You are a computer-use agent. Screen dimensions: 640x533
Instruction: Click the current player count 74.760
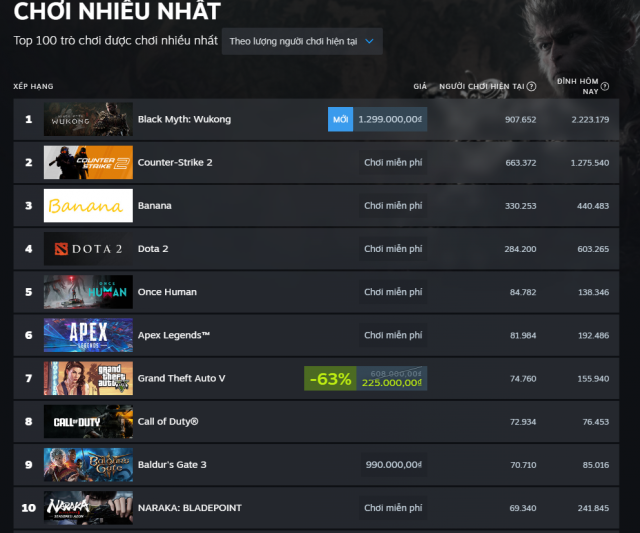[x=523, y=379]
